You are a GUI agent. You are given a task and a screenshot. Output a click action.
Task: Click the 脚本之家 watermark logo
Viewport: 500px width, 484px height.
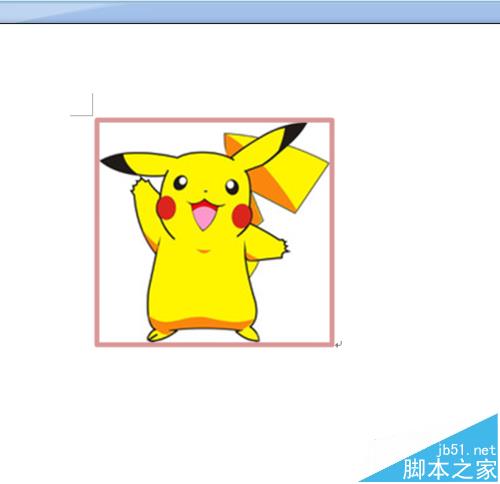point(450,469)
